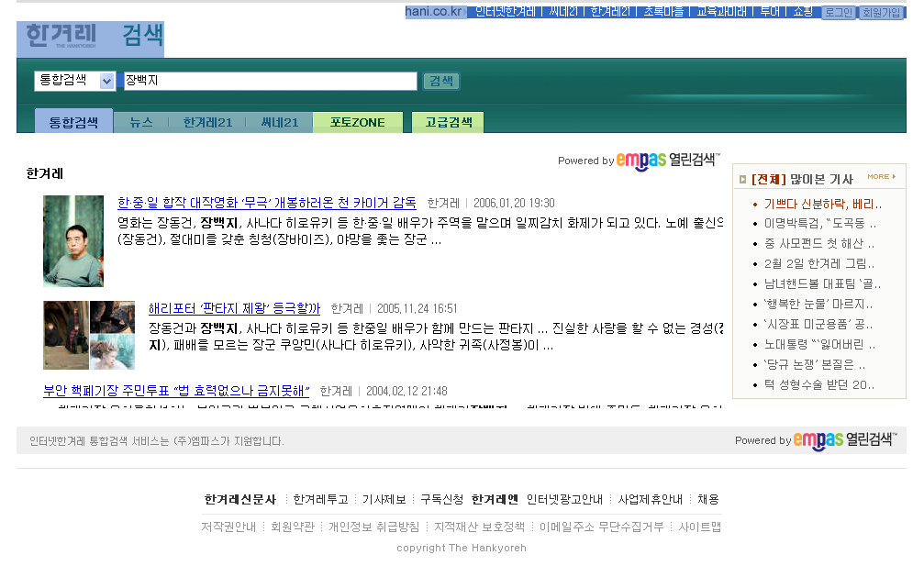Open the hani.co.kr link in the top bar
Viewport: 924px width, 577px height.
pyautogui.click(x=434, y=12)
